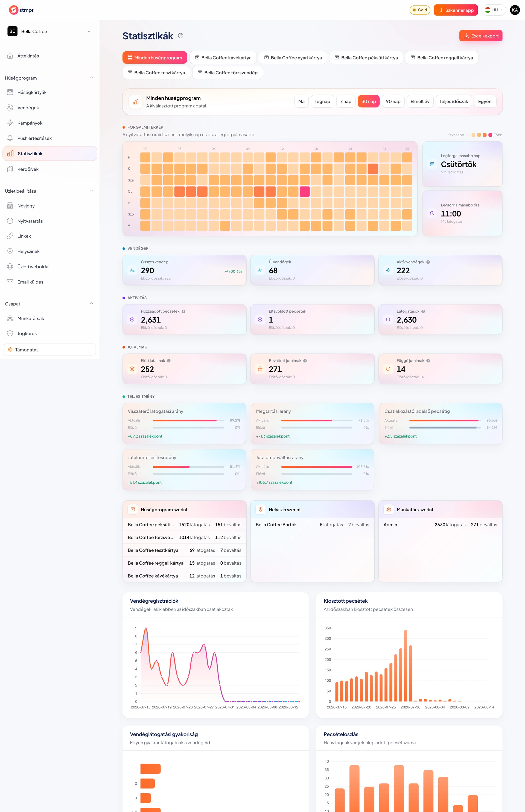525x812 pixels.
Task: Click the Bella Coffee tesztkártya program row
Action: click(x=184, y=550)
